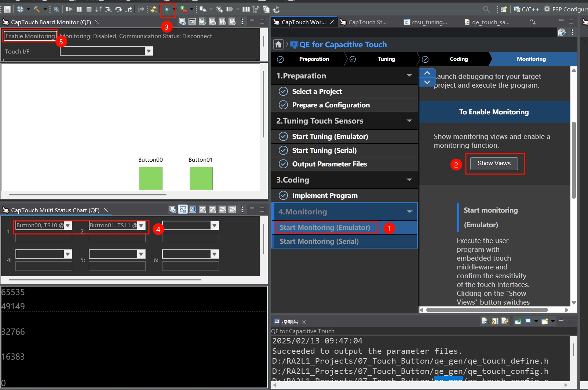The height and width of the screenshot is (390, 588).
Task: Open the Board Monitor view menu (three dots)
Action: [x=242, y=22]
